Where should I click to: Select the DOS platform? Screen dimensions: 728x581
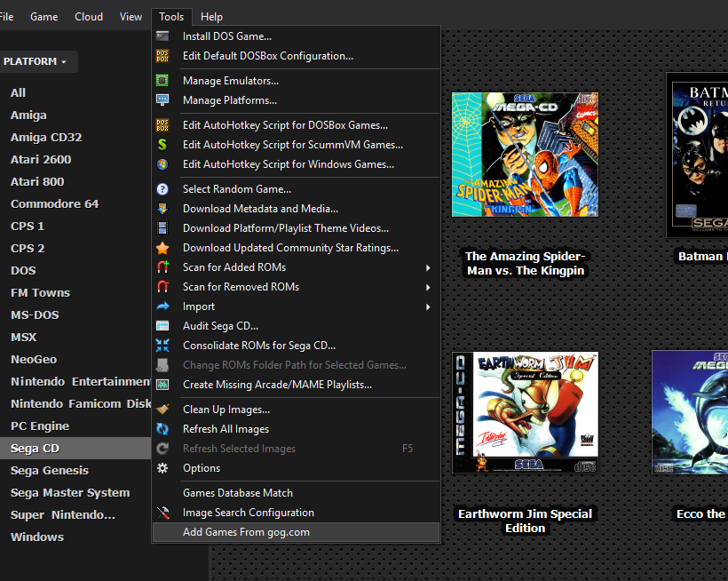(x=23, y=271)
